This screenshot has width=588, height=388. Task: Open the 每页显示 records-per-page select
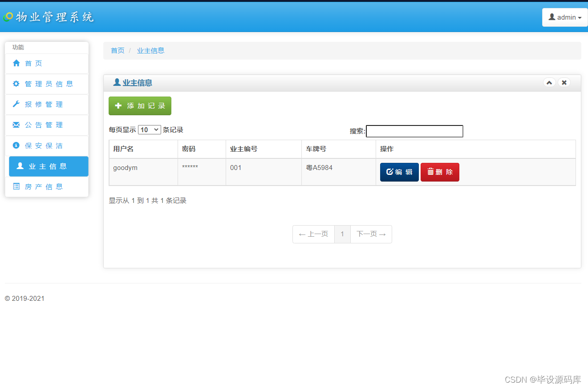(x=150, y=129)
